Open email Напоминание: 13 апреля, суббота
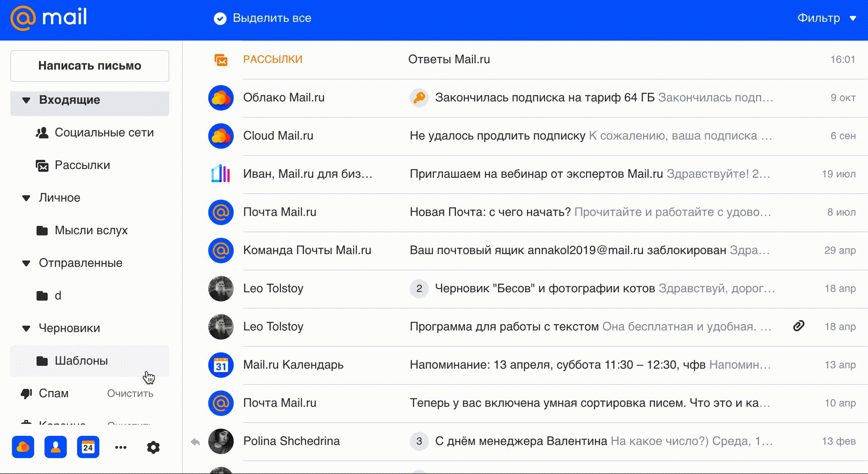 tap(558, 365)
